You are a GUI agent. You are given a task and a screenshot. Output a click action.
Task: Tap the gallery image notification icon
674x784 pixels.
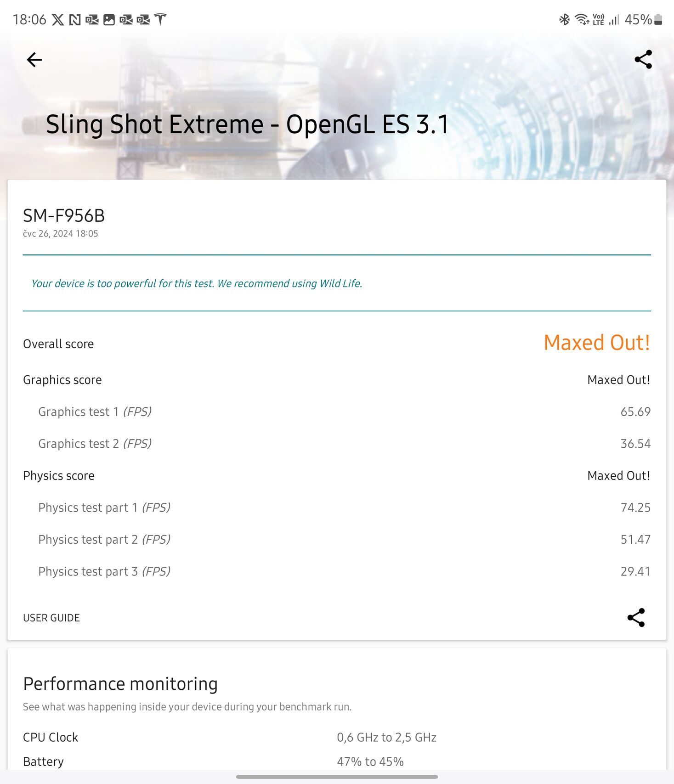coord(109,20)
